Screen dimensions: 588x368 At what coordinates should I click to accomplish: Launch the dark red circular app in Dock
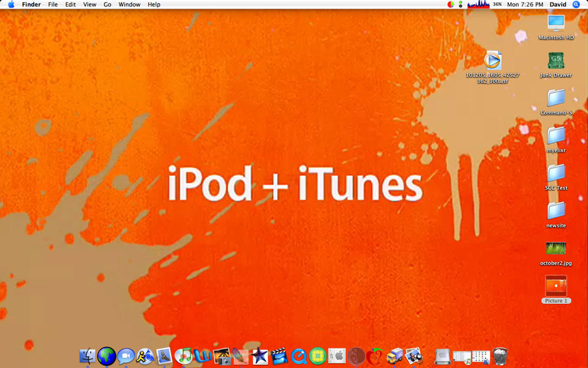click(356, 356)
